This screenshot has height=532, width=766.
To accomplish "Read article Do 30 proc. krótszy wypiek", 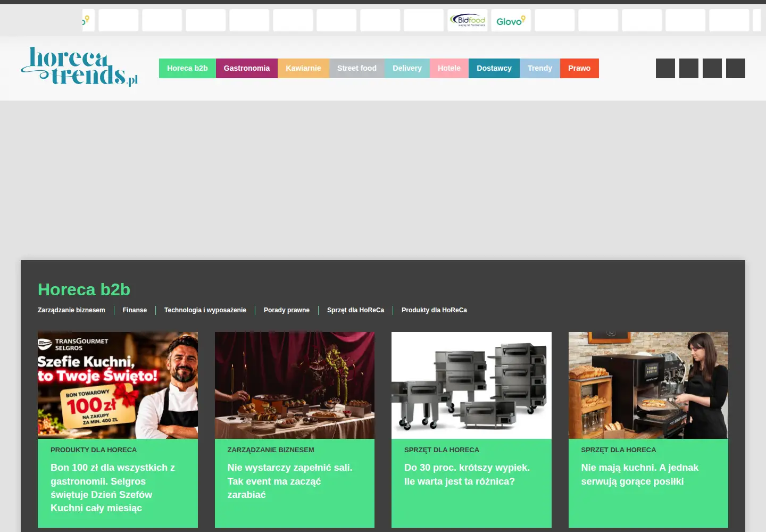I will pos(467,475).
